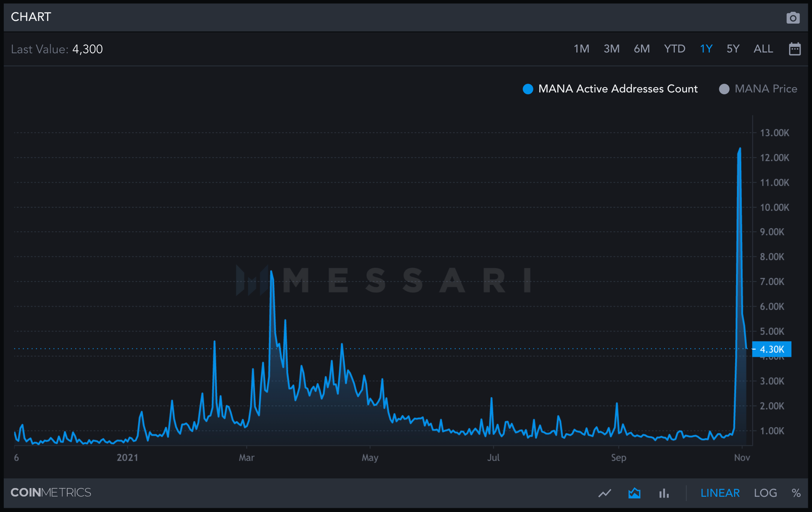812x512 pixels.
Task: Show the MANA Price series
Action: point(765,89)
